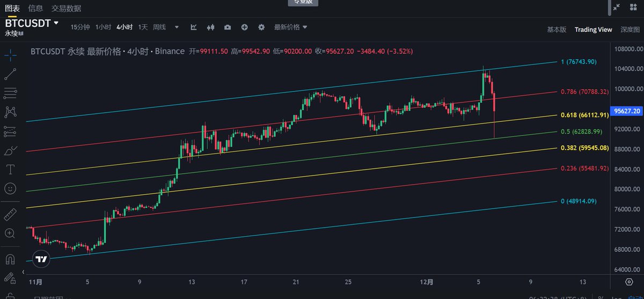Switch to the 信息 tab
The height and width of the screenshot is (299, 644).
click(36, 8)
